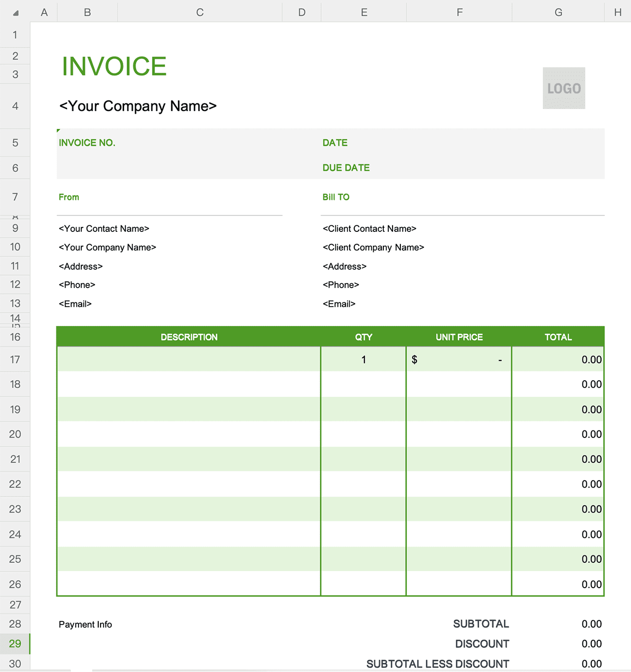Select the DATE label cell
Screen dimensions: 631x672
pyautogui.click(x=335, y=143)
